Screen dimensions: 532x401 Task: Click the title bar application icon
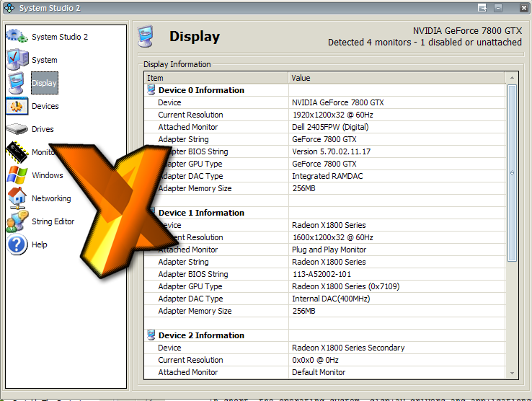tap(8, 8)
